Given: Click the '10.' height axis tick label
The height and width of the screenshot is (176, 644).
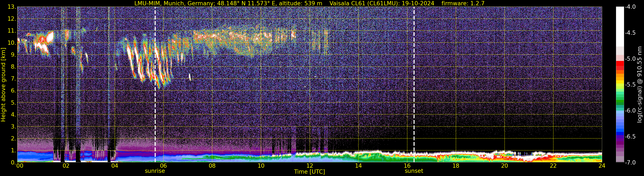Looking at the screenshot, I should pyautogui.click(x=12, y=43).
